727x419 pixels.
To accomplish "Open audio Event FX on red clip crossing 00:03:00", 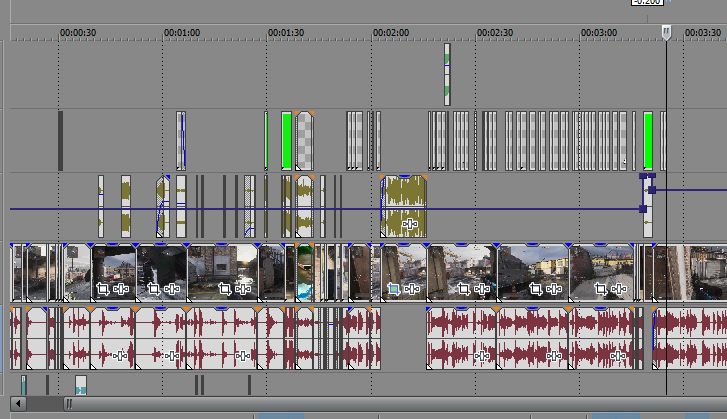I will click(619, 356).
